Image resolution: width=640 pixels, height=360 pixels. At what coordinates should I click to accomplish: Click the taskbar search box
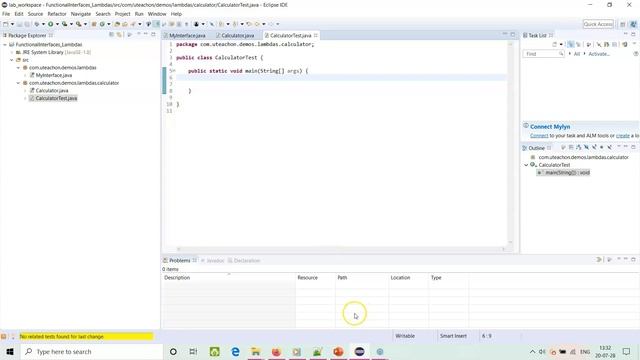91,351
